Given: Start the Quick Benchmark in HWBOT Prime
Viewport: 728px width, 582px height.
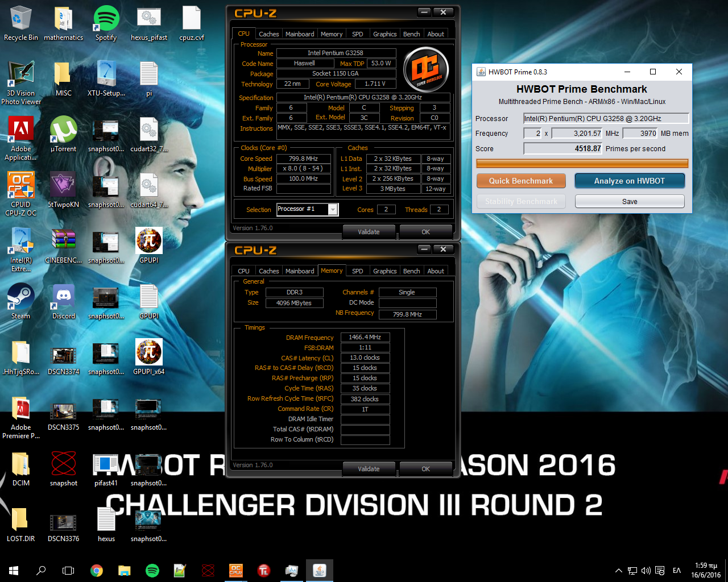Looking at the screenshot, I should (x=521, y=181).
